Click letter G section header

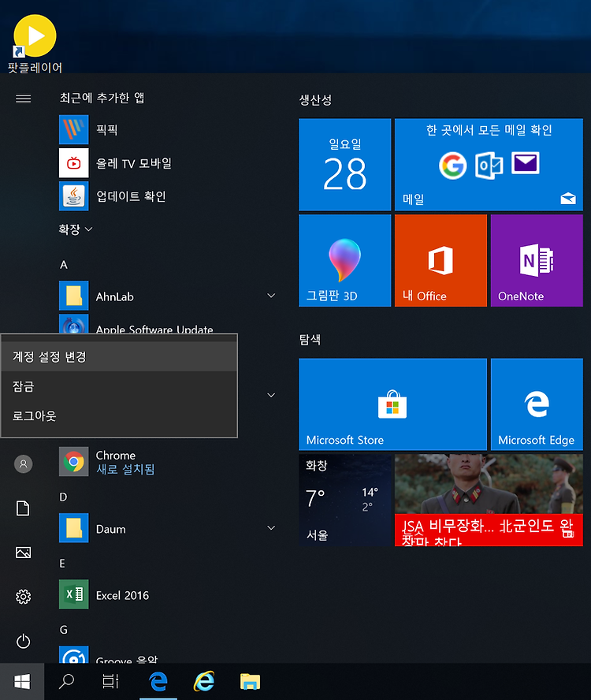point(63,630)
